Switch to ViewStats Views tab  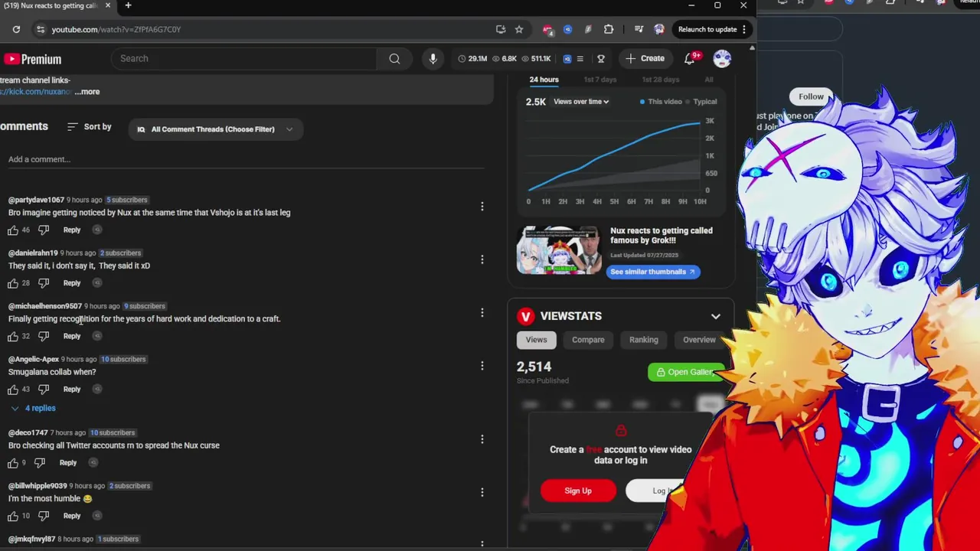pyautogui.click(x=536, y=340)
